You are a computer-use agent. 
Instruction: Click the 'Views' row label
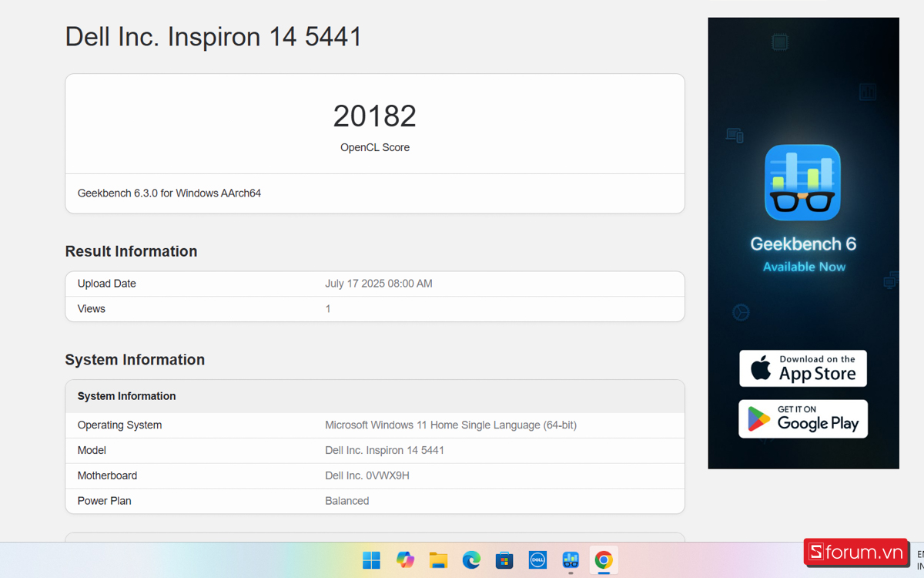(x=92, y=309)
